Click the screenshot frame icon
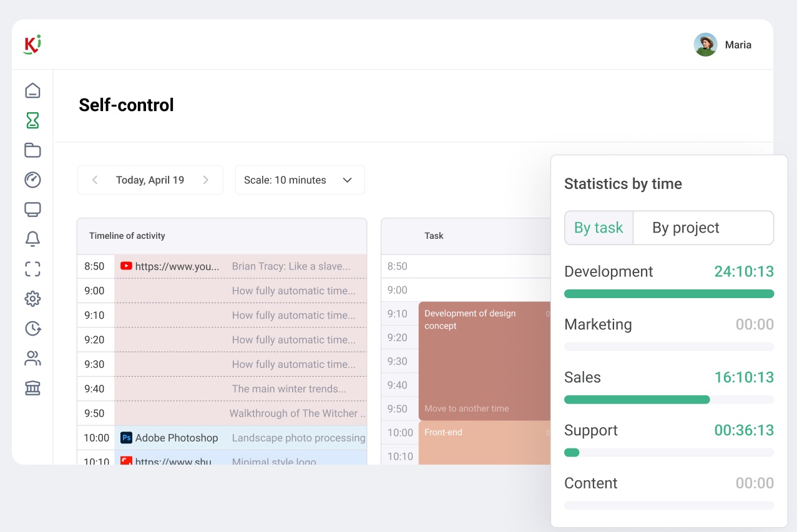The height and width of the screenshot is (532, 797). 32,269
